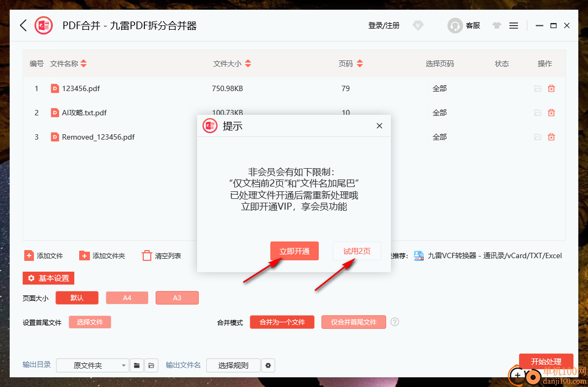Click the merge mode help question mark
Screen dimensions: 588x387
pos(395,322)
